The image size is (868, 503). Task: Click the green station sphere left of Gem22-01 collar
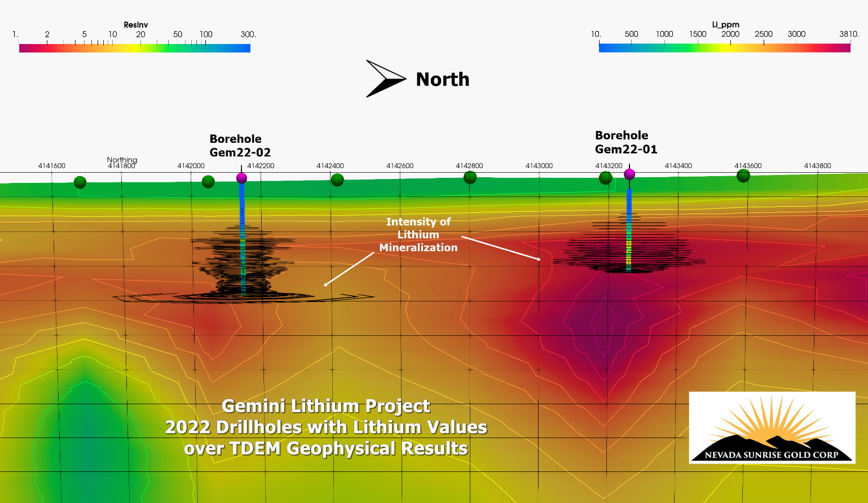(x=606, y=178)
